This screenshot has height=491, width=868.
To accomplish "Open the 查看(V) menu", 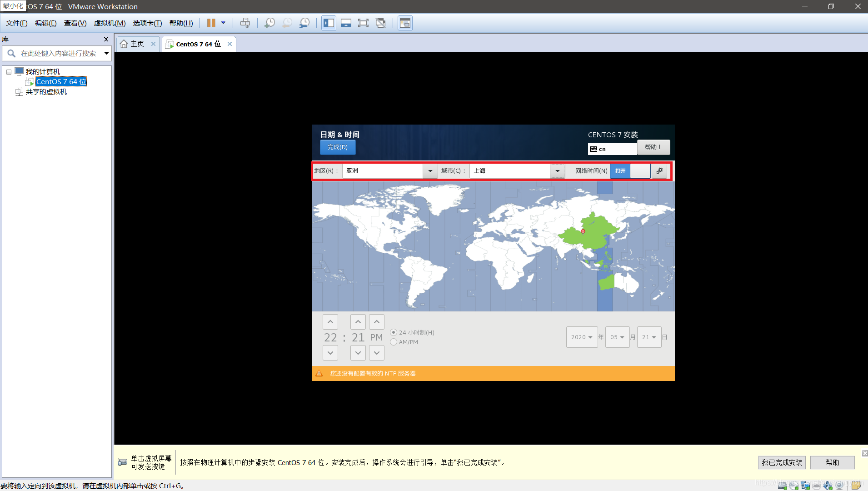I will (x=75, y=23).
